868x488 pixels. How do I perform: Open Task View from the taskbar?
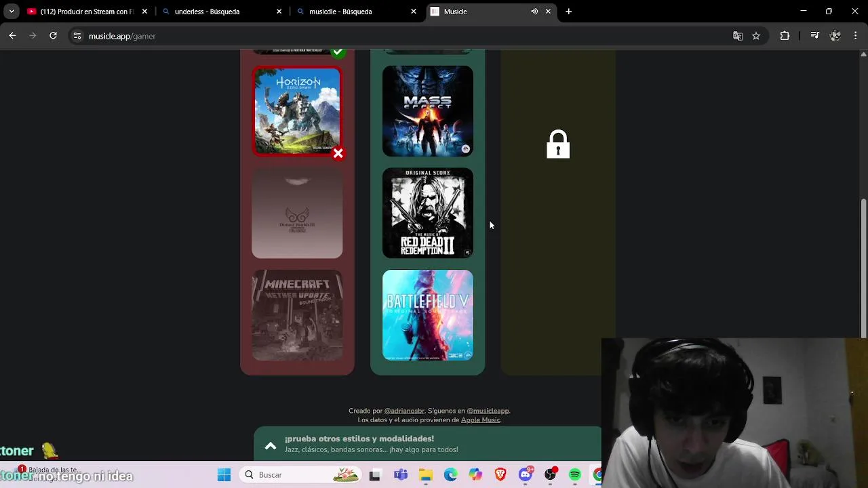[374, 475]
